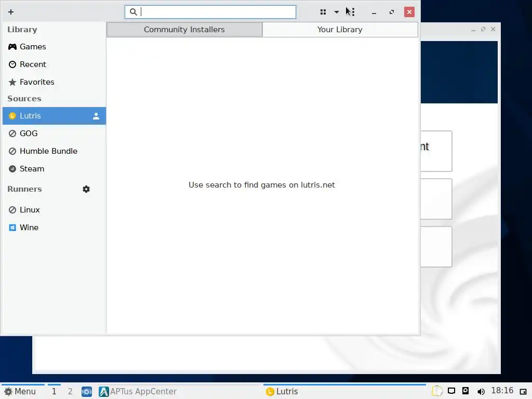Select Games in the Library sidebar
The height and width of the screenshot is (399, 532).
[x=54, y=46]
